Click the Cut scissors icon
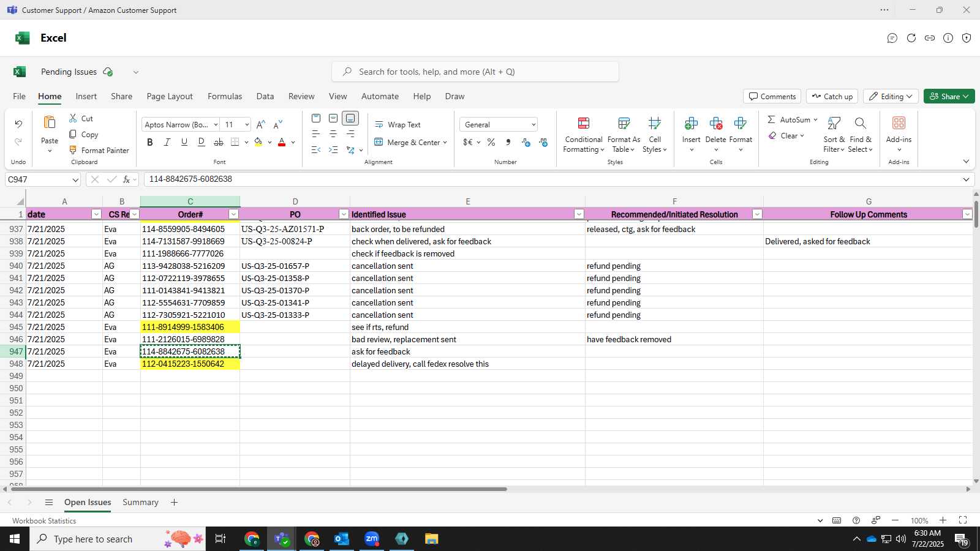The width and height of the screenshot is (980, 551). 73,118
